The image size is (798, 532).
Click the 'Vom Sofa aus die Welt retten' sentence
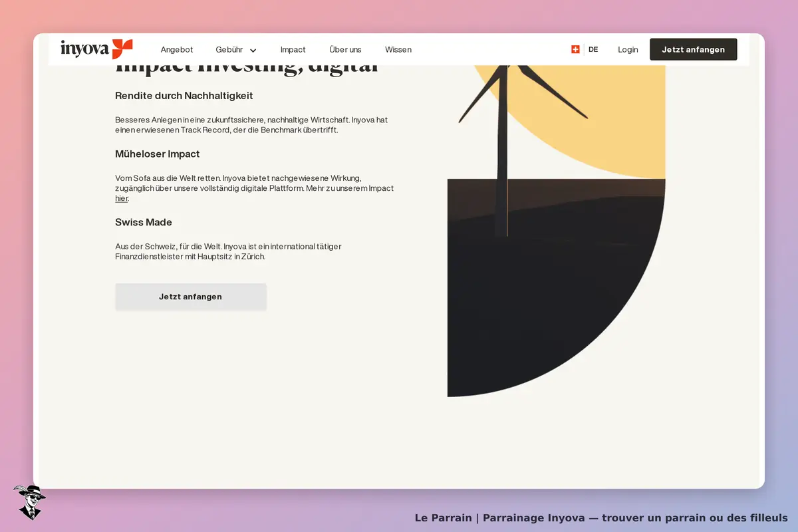tap(168, 178)
